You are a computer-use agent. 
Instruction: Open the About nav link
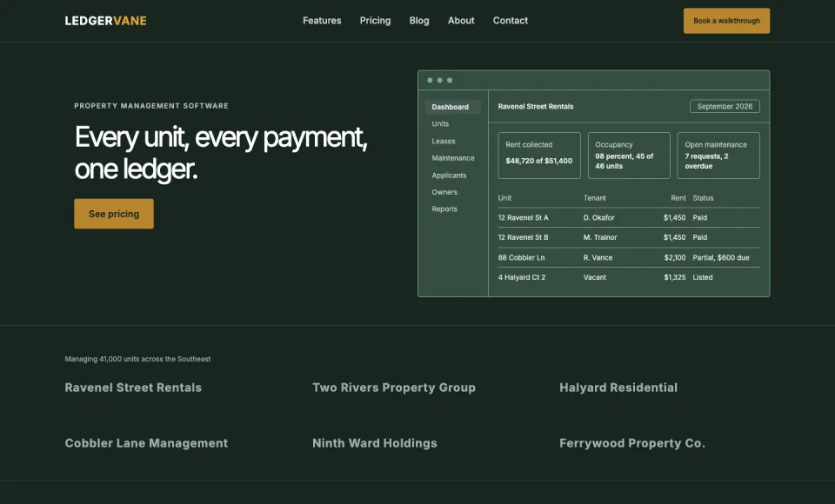[x=461, y=21]
